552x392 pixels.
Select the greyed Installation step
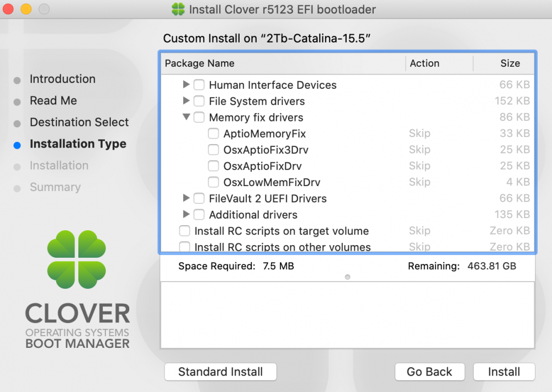click(59, 166)
